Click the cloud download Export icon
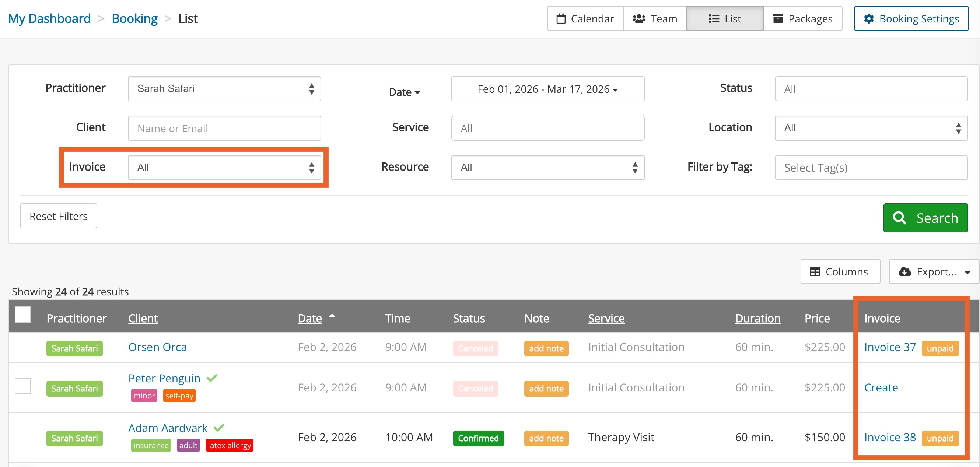Screen dimensions: 980x467 [905, 271]
